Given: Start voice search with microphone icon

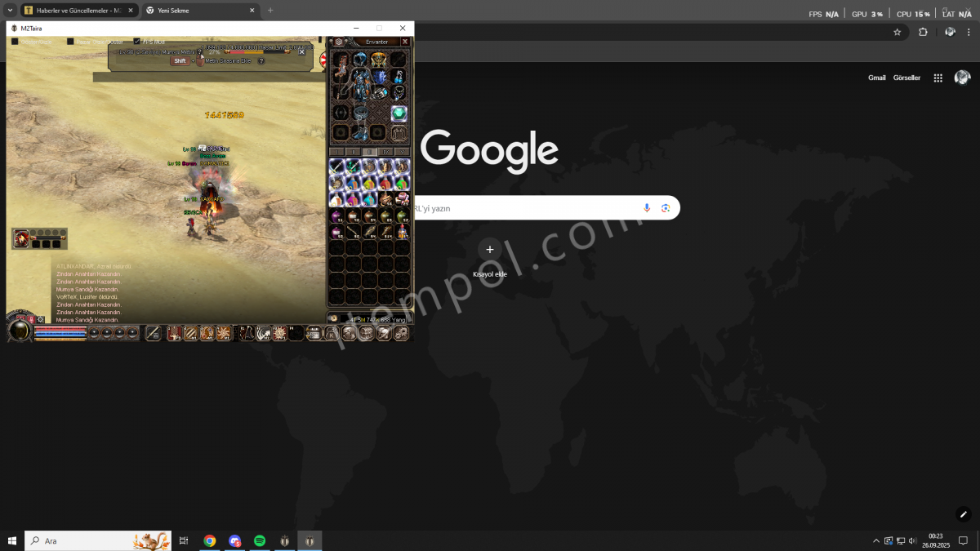Looking at the screenshot, I should tap(647, 208).
